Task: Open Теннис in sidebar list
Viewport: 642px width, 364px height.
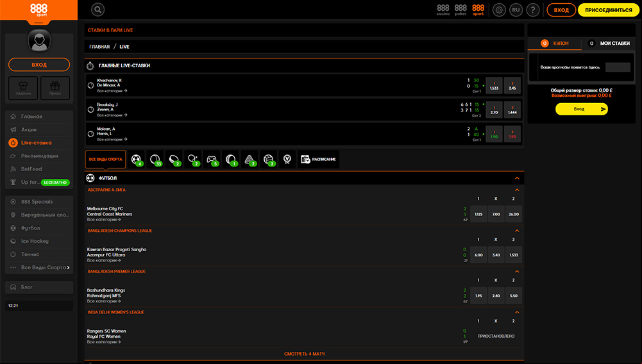Action: point(39,254)
